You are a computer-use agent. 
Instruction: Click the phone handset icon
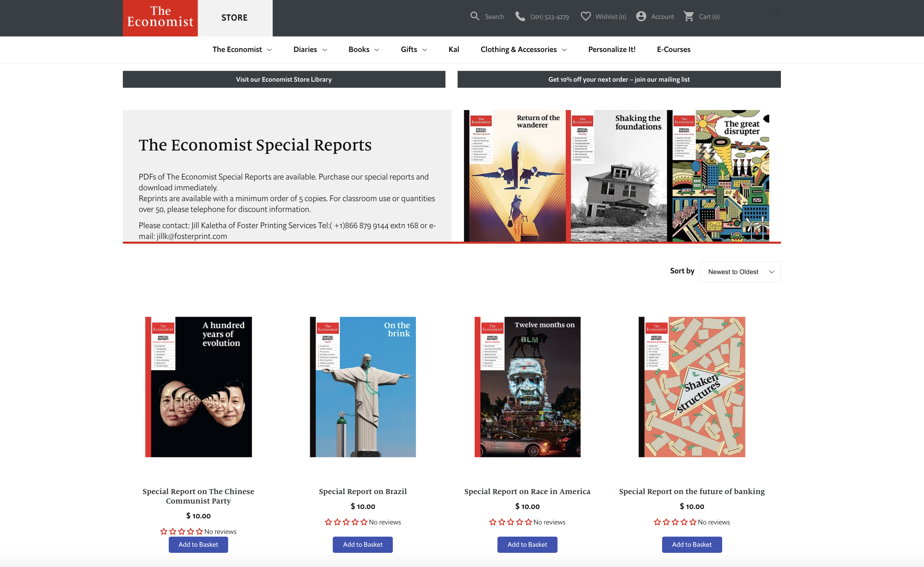click(x=520, y=16)
